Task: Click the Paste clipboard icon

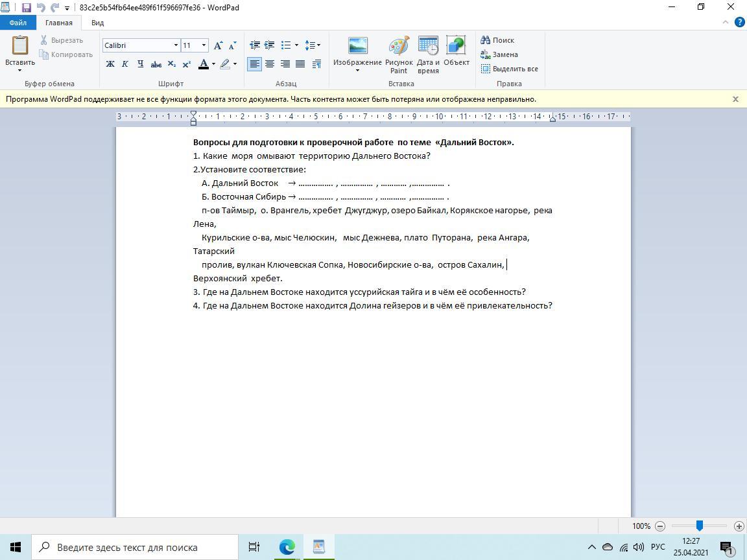Action: click(20, 46)
